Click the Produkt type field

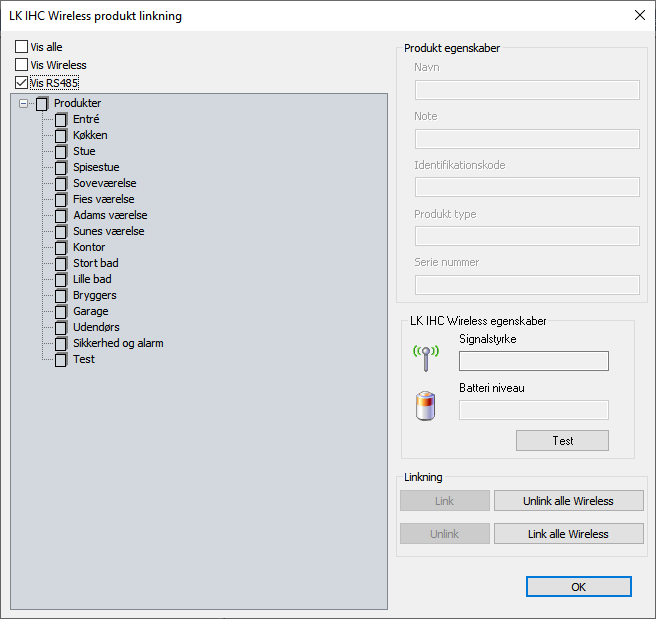coord(527,236)
